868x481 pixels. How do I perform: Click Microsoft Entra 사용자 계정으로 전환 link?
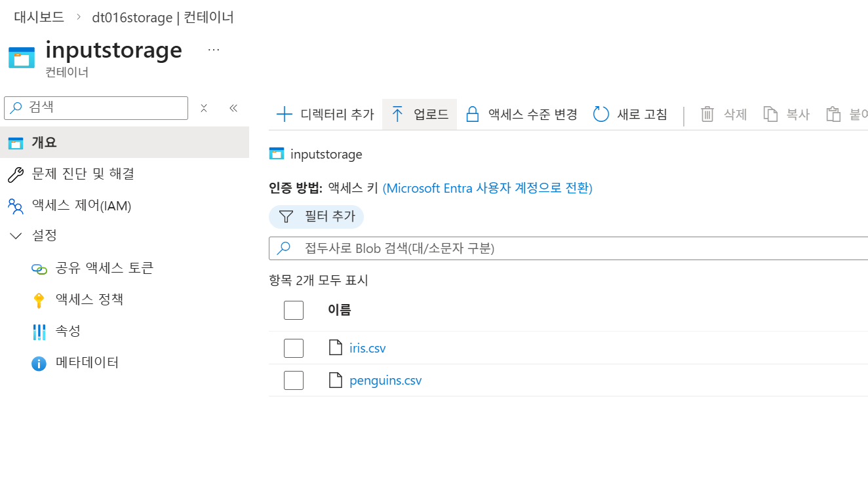487,188
